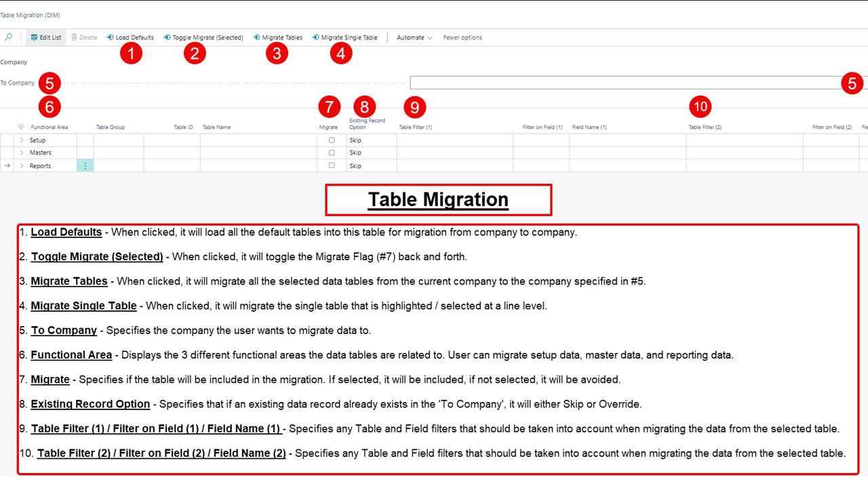Click the Delete action
The width and height of the screenshot is (868, 488).
tap(84, 37)
